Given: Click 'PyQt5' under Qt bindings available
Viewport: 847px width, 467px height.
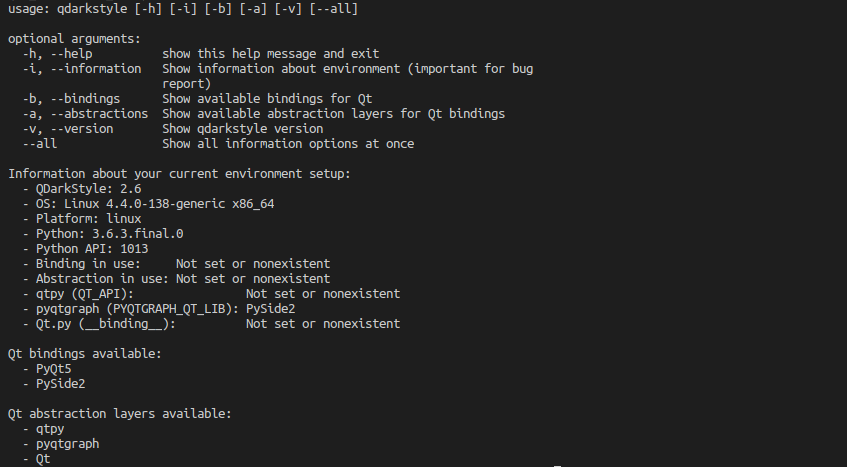Looking at the screenshot, I should pos(53,369).
